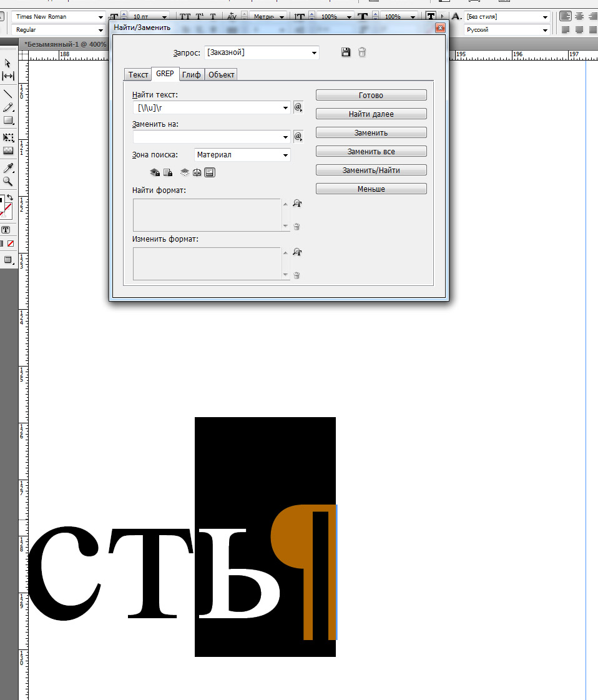Open the Зона поиска Материал dropdown
Image resolution: width=598 pixels, height=700 pixels.
pyautogui.click(x=286, y=155)
